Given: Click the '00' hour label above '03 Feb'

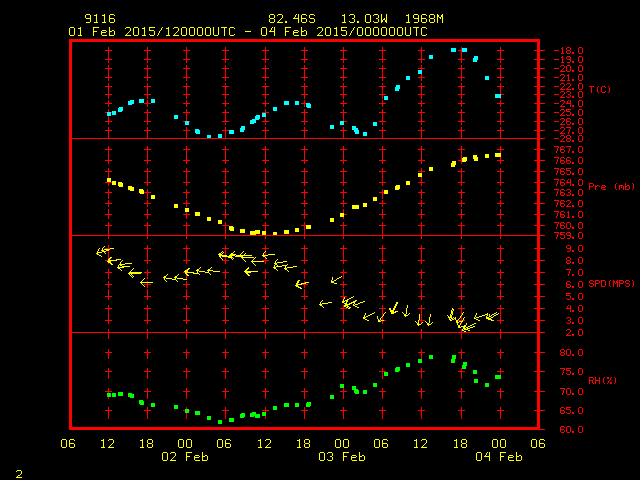Looking at the screenshot, I should [x=342, y=444].
